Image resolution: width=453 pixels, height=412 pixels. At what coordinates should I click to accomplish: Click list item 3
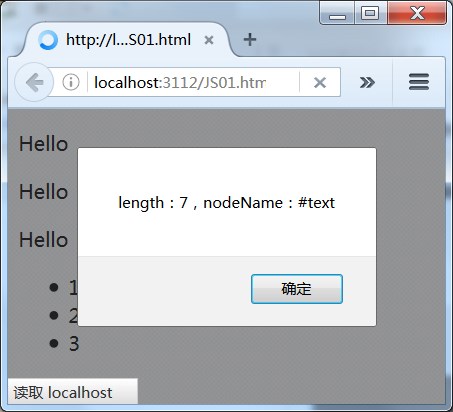coord(74,344)
